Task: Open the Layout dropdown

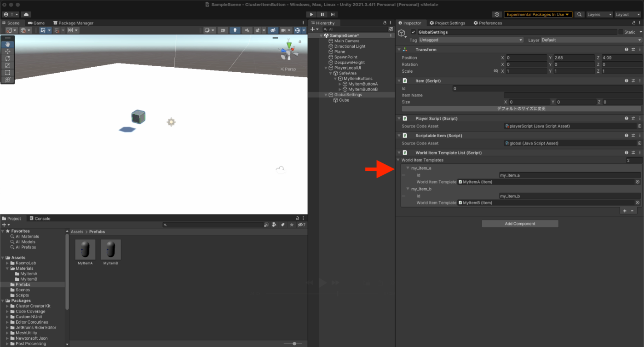Action: click(x=627, y=15)
